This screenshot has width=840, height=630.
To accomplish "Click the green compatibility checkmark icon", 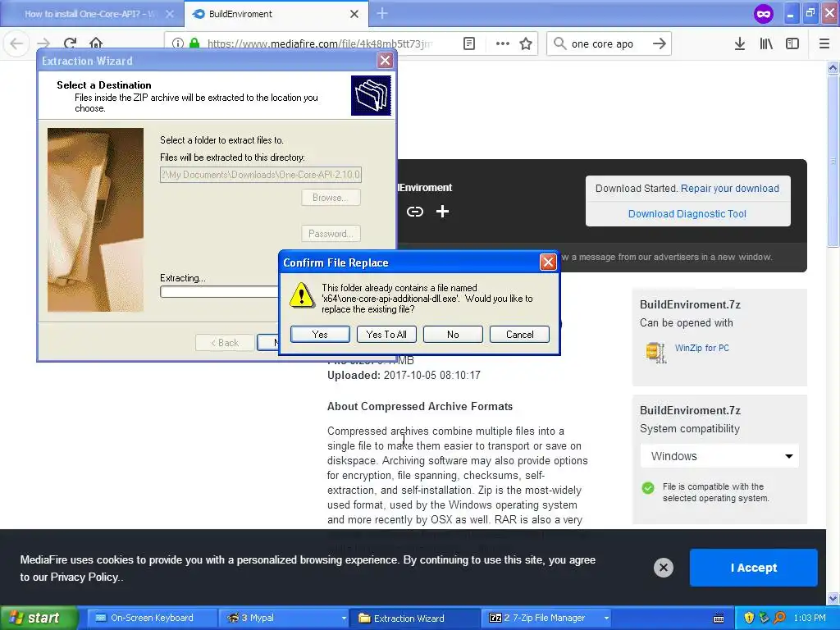I will [x=648, y=488].
